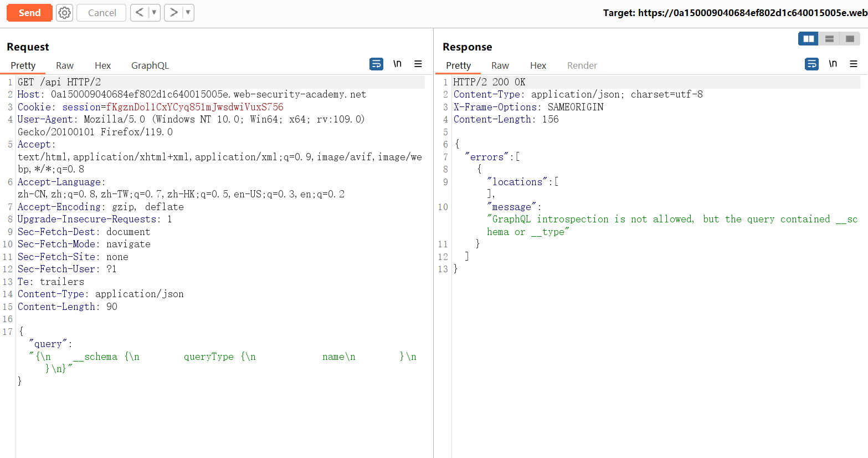Switch to combined tabbed layout view
Viewport: 868px width, 458px height.
coord(850,39)
